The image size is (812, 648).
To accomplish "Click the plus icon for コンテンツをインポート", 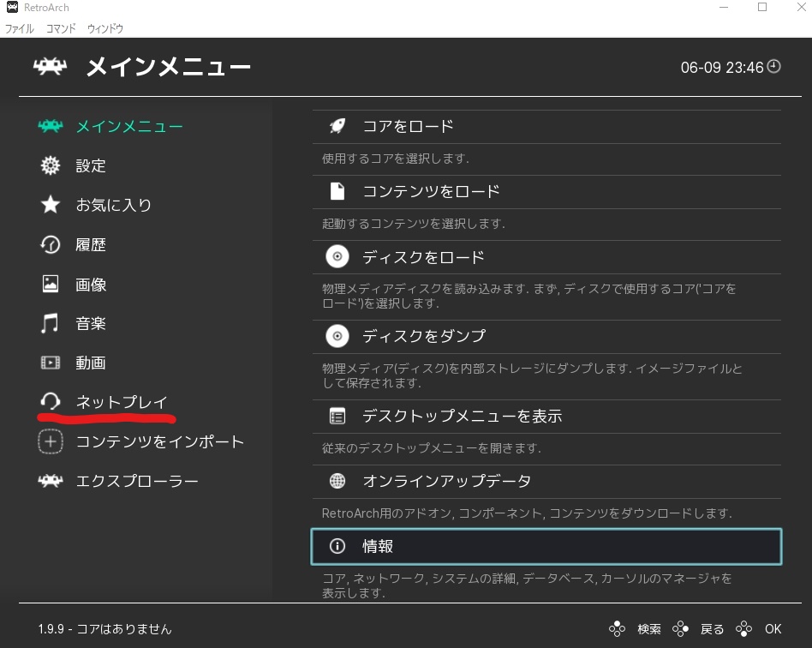I will pyautogui.click(x=51, y=441).
